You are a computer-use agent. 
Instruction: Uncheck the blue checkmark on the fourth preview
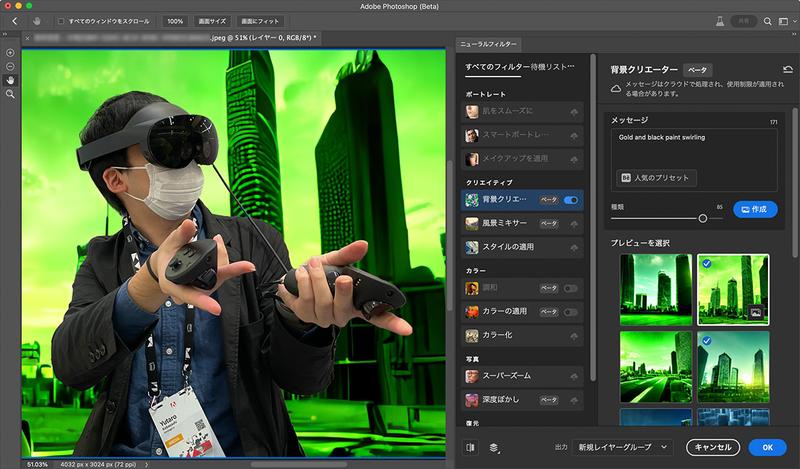[707, 340]
